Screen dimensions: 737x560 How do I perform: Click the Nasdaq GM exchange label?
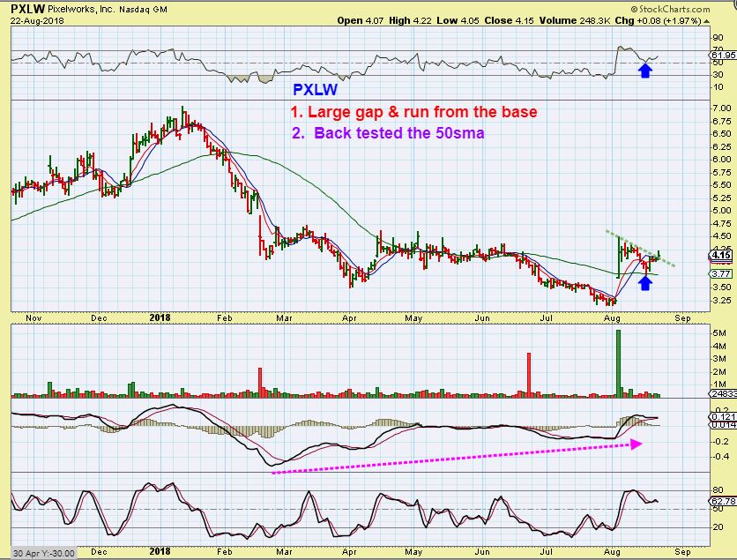coord(144,9)
